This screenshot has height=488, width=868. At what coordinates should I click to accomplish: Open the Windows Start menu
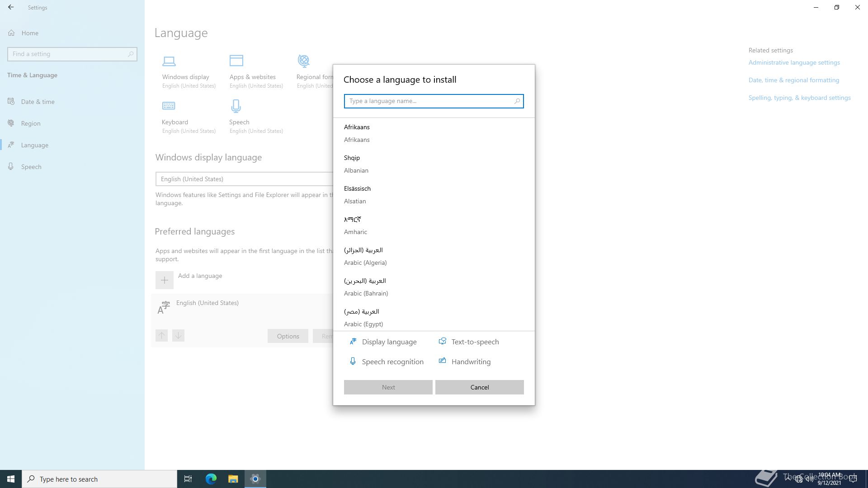11,479
